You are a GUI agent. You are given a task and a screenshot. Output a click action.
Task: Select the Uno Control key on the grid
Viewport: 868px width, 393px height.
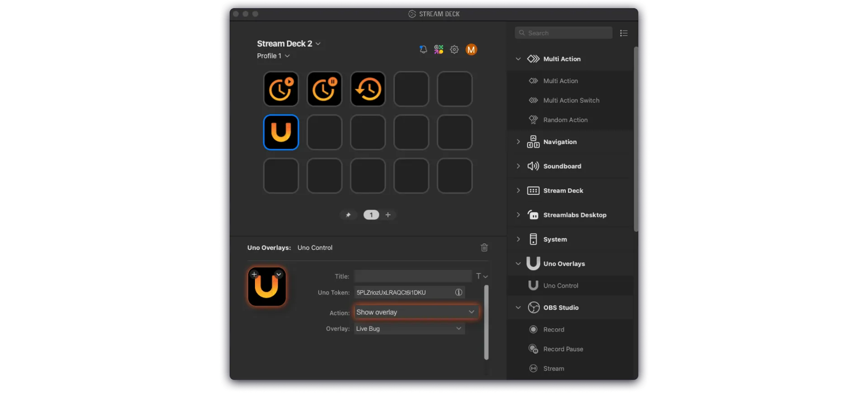click(x=281, y=132)
